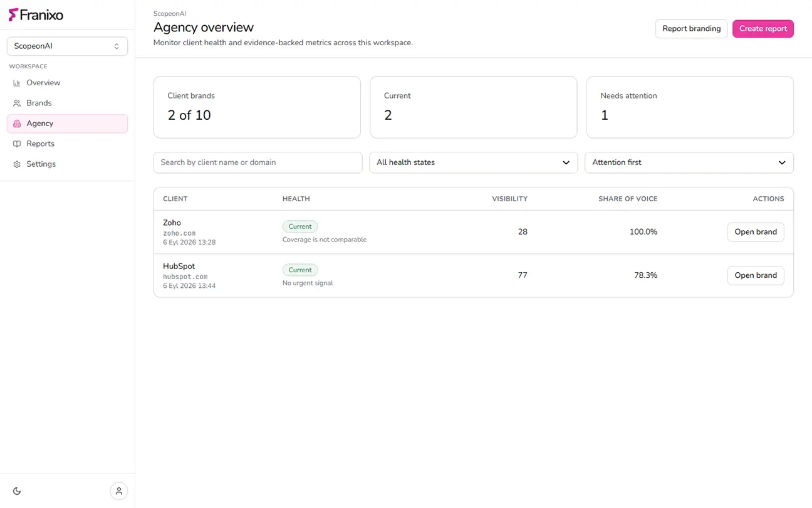Click the Share of Voice column header
The image size is (812, 508).
(x=628, y=199)
